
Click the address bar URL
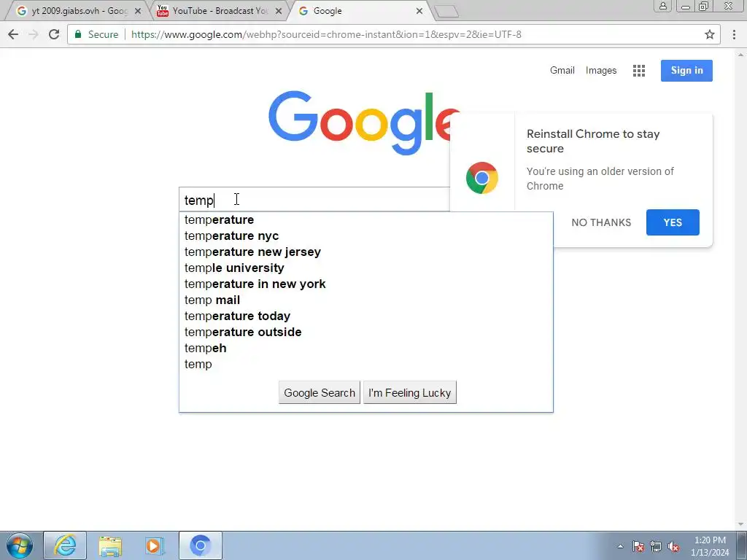[326, 34]
